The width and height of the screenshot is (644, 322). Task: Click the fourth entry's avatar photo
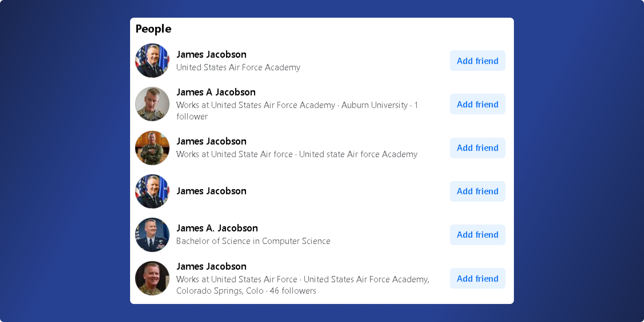[x=152, y=191]
